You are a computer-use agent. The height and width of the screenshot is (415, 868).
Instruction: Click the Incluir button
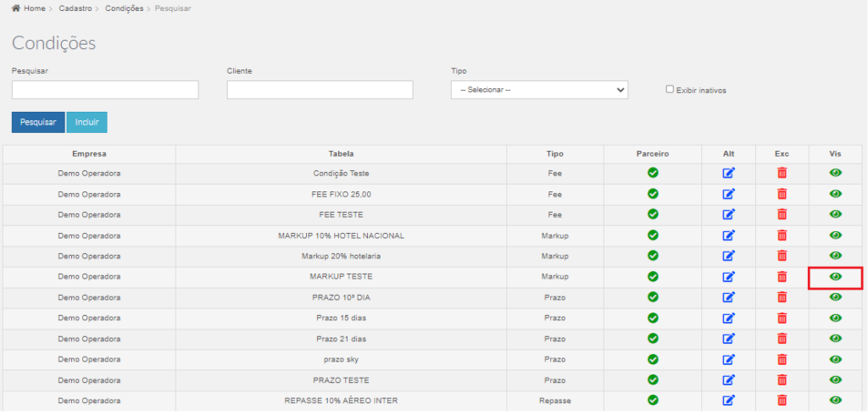click(x=87, y=122)
